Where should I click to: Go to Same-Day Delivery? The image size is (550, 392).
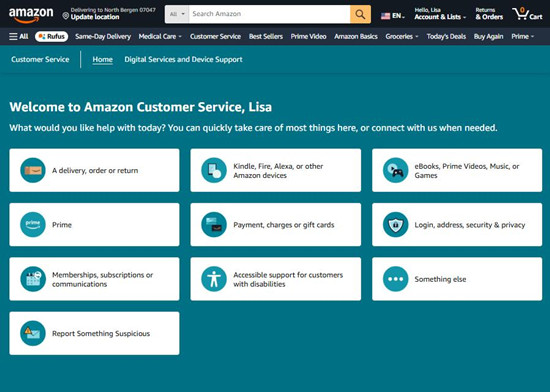click(x=103, y=36)
